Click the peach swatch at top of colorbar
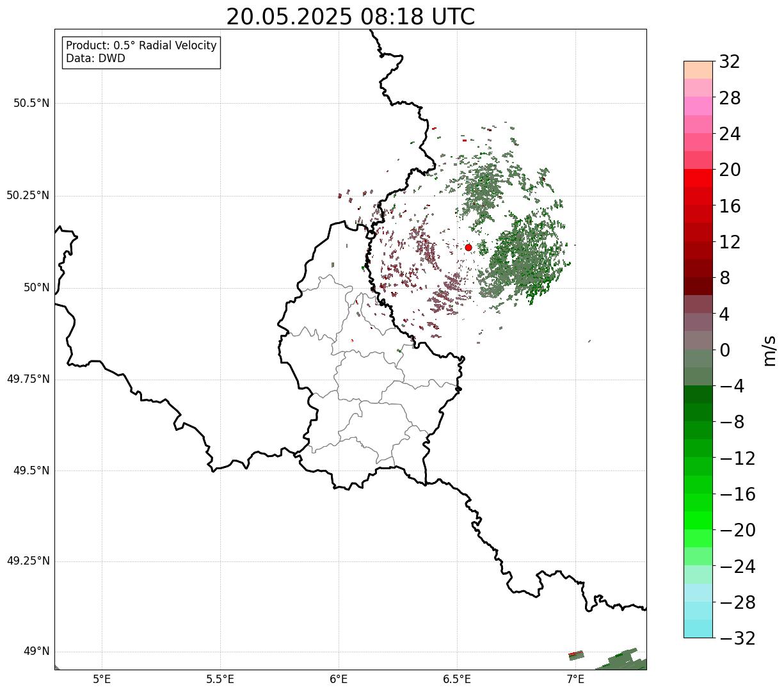The image size is (784, 692). coord(698,70)
